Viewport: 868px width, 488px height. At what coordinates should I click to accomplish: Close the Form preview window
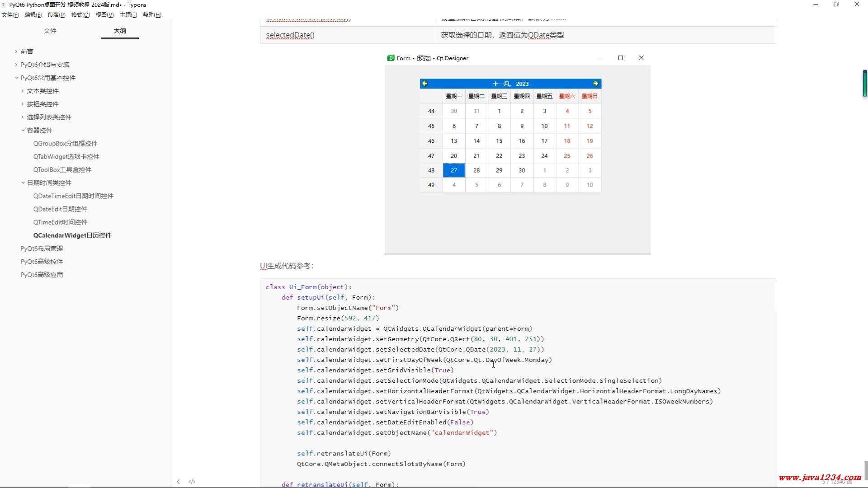(641, 58)
